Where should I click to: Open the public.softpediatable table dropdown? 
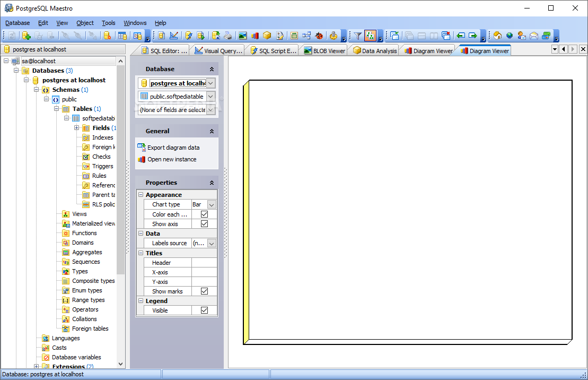click(x=210, y=97)
